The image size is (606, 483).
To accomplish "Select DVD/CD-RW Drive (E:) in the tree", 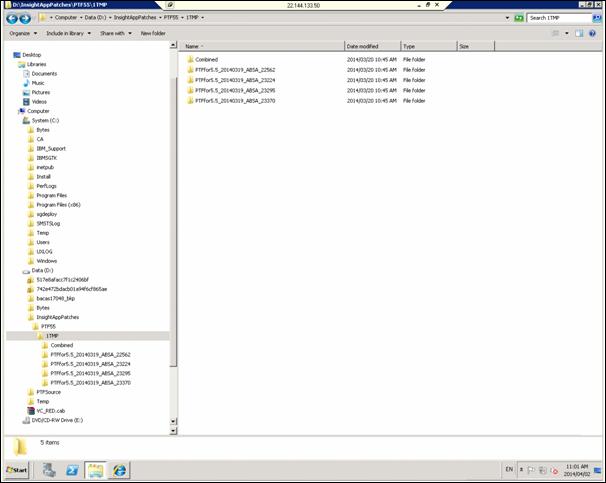I will 56,420.
